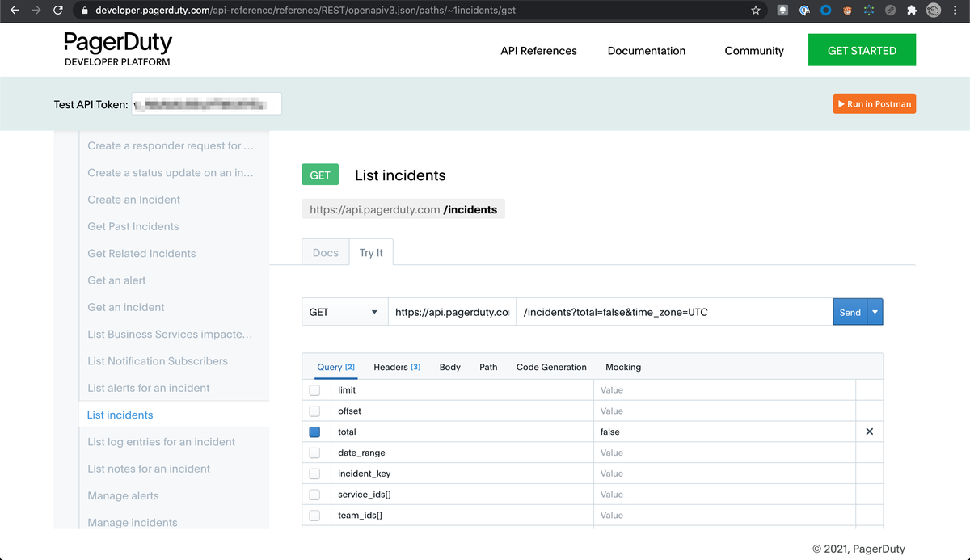Click the triangle network extension icon
Image resolution: width=970 pixels, height=560 pixels.
point(868,11)
